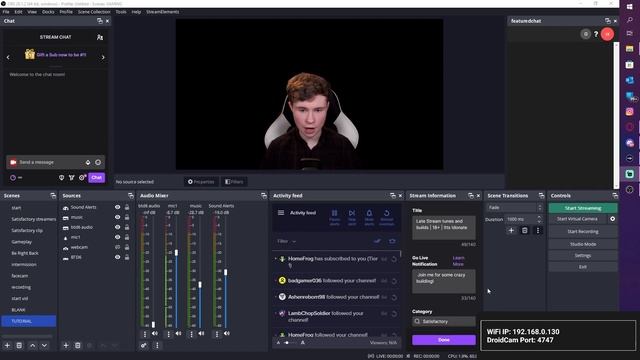
Task: Delete the selected source with trash icon
Action: 78,345
